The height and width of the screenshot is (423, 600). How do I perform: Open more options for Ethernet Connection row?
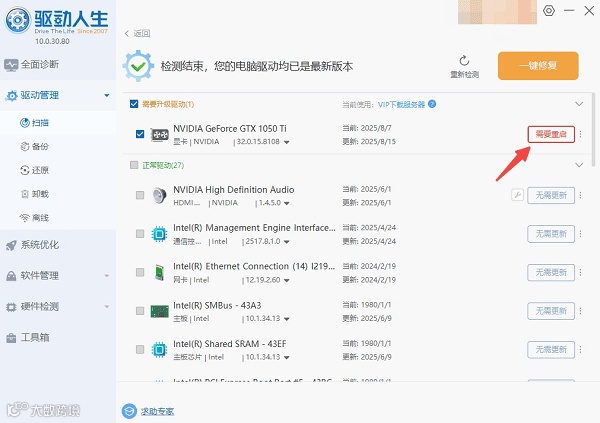point(580,272)
